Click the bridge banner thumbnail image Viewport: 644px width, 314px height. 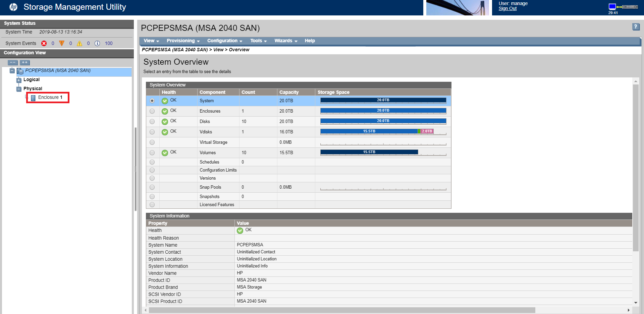[458, 8]
